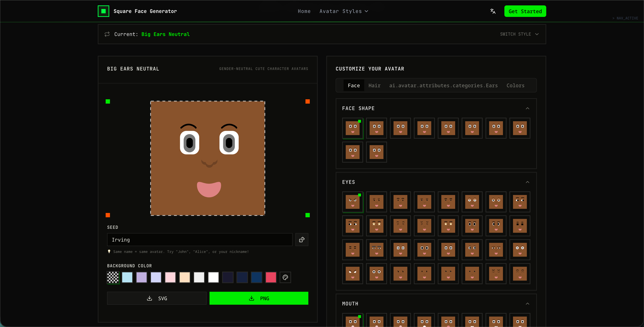Open the custom color picker palette icon
The image size is (644, 327).
coord(285,277)
